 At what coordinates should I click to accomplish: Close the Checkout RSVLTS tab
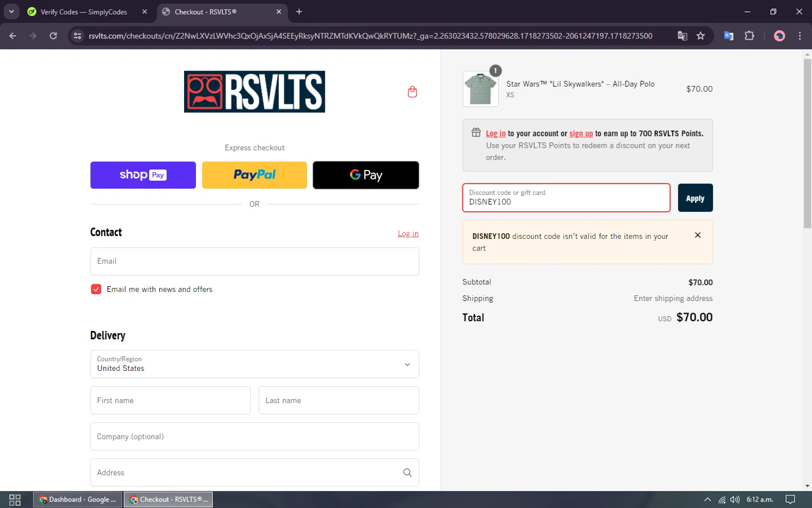[279, 11]
